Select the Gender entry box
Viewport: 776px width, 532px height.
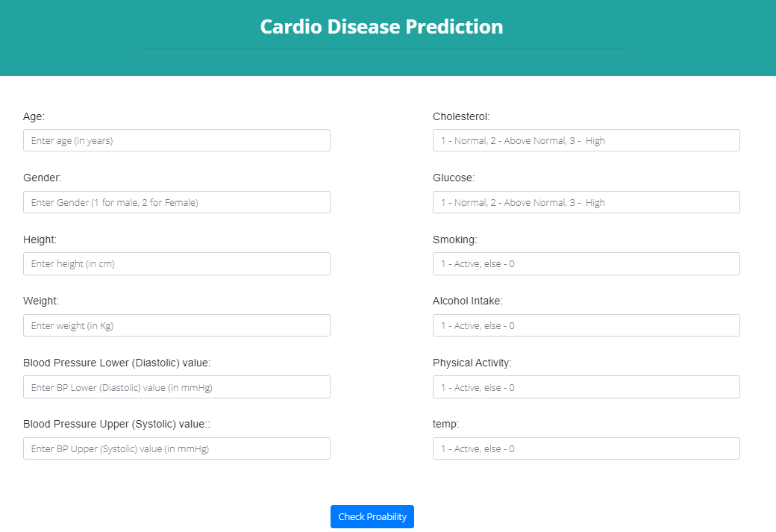click(176, 201)
